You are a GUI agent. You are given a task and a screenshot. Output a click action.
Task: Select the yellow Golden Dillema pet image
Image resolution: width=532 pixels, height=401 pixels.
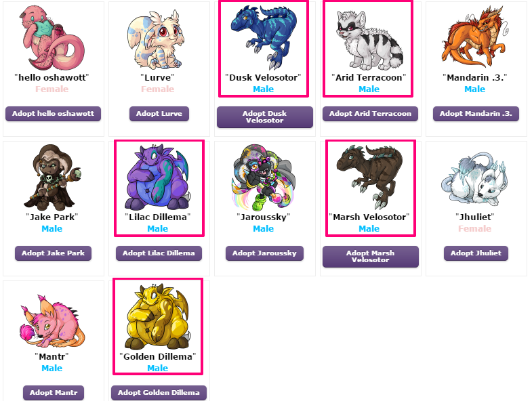[x=158, y=316]
